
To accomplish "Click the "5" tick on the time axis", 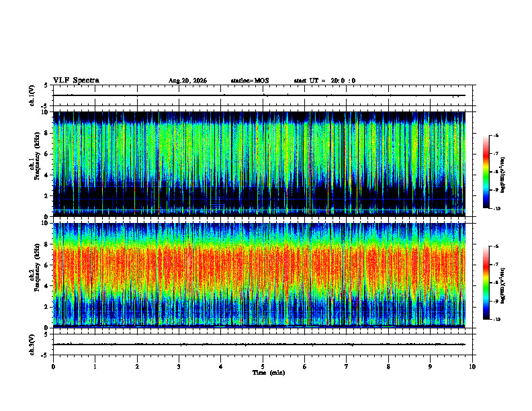I will click(x=263, y=367).
